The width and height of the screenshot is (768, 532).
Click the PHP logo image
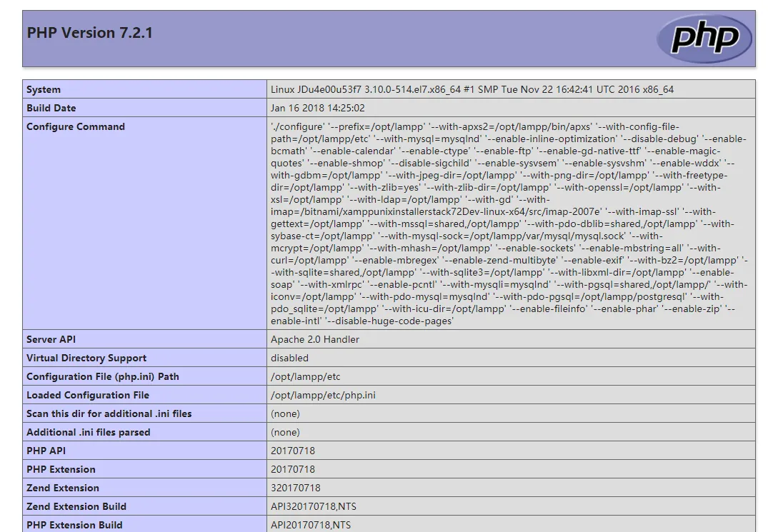(x=704, y=38)
